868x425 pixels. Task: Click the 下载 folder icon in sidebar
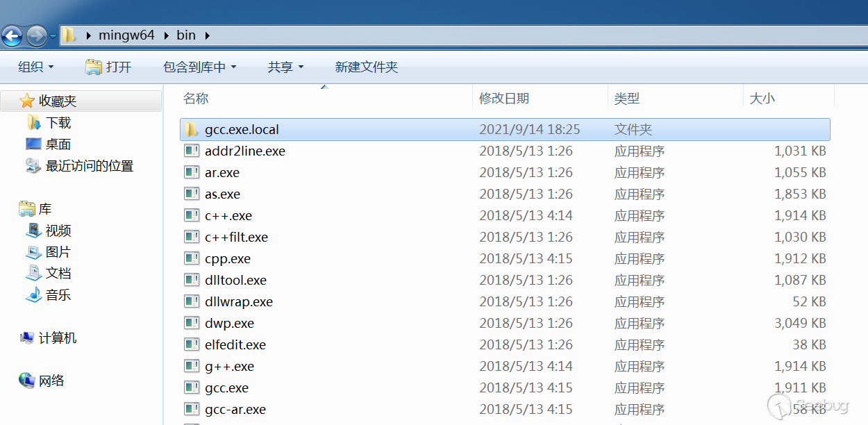click(34, 123)
